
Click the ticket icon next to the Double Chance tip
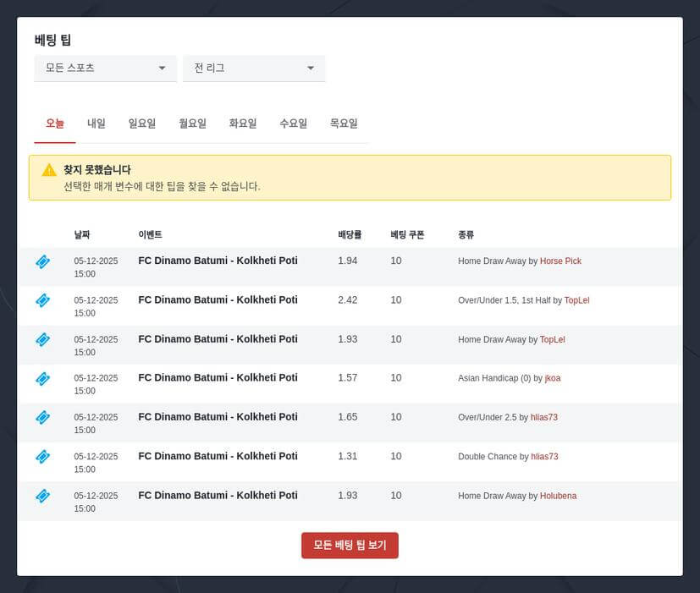click(42, 457)
